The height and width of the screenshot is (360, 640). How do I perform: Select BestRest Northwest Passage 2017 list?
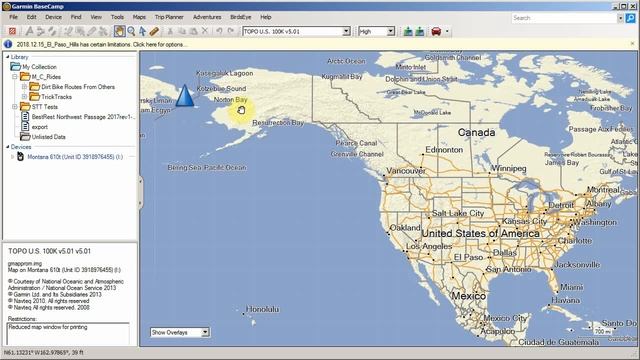83,117
